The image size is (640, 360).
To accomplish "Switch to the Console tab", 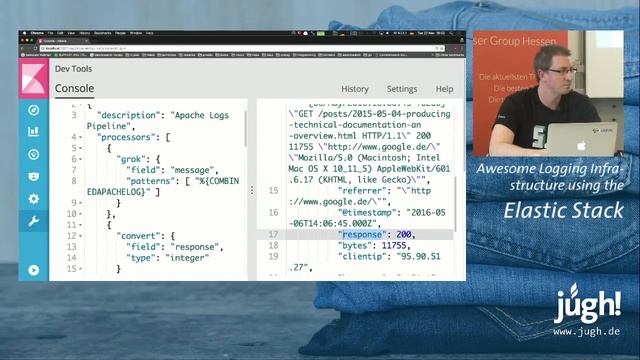I will coord(74,89).
